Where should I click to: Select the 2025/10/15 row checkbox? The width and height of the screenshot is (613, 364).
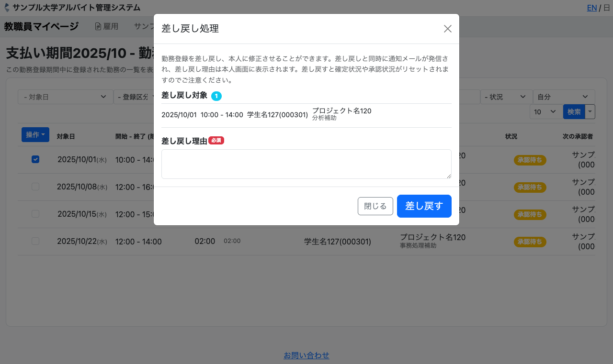(x=35, y=214)
